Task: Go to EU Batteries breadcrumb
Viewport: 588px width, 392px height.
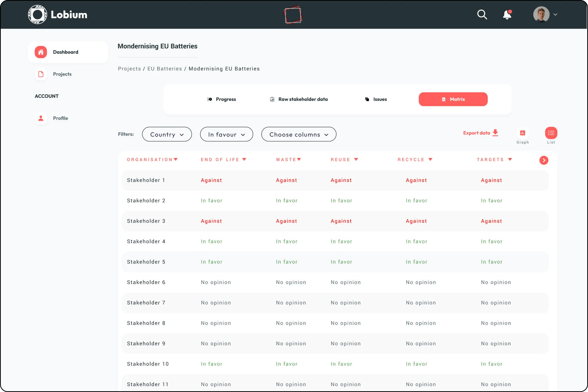Action: [165, 69]
